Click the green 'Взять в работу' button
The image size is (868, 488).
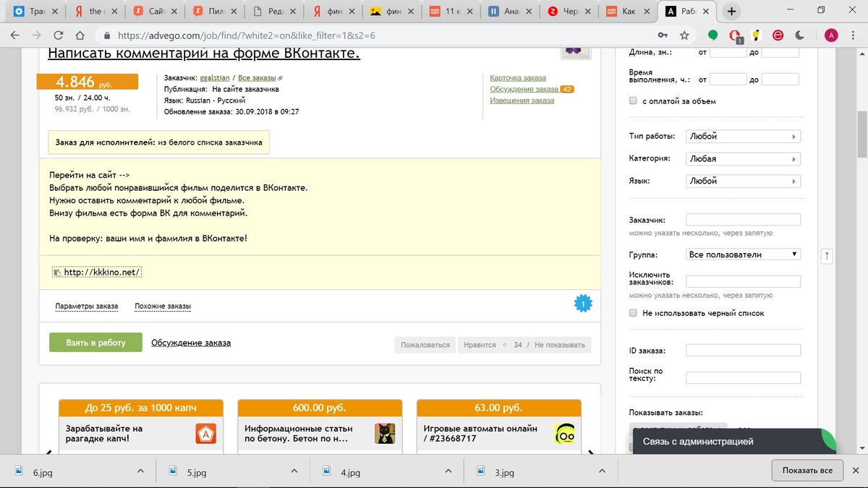tap(95, 343)
